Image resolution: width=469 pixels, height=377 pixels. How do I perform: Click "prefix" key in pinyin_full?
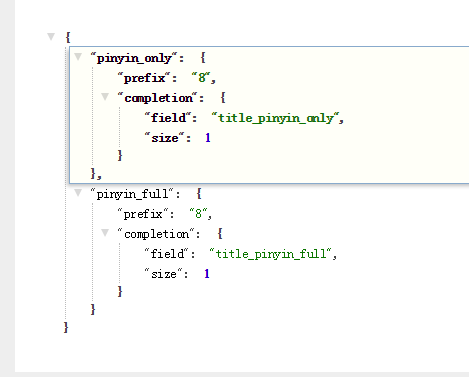tap(143, 214)
